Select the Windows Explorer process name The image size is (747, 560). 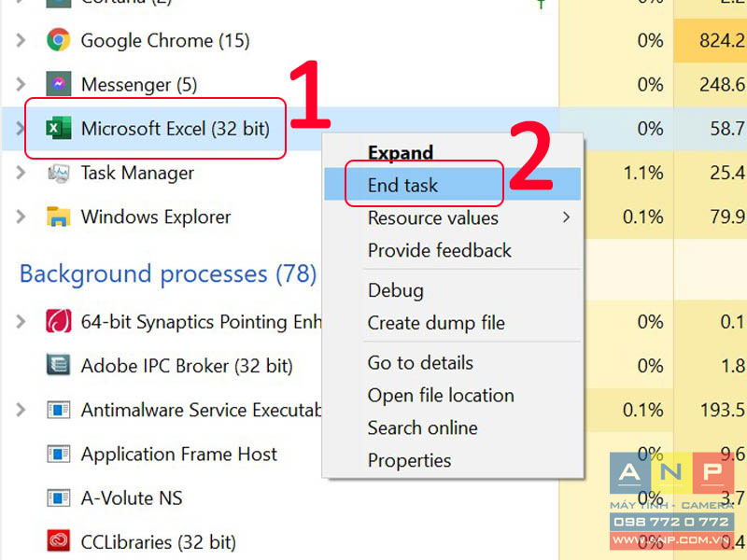pos(156,217)
